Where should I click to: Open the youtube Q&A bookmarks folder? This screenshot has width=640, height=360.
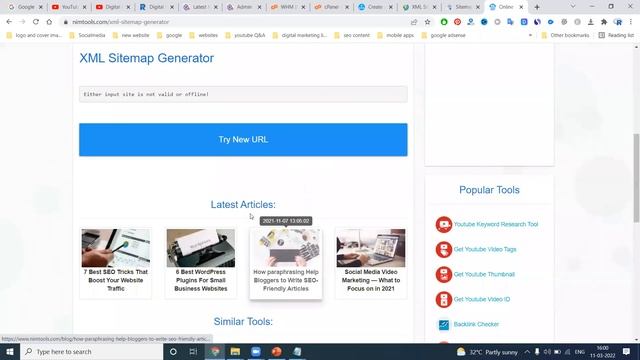tap(245, 36)
